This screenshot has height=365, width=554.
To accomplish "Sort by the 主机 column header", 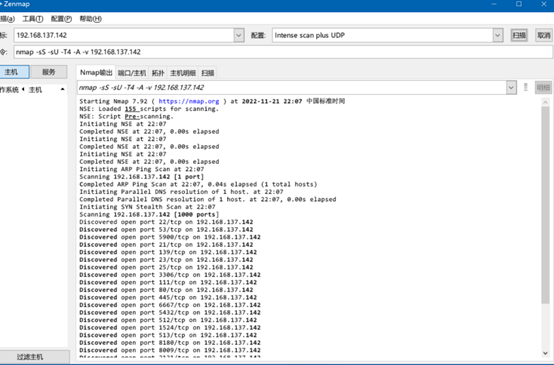I will pyautogui.click(x=35, y=90).
